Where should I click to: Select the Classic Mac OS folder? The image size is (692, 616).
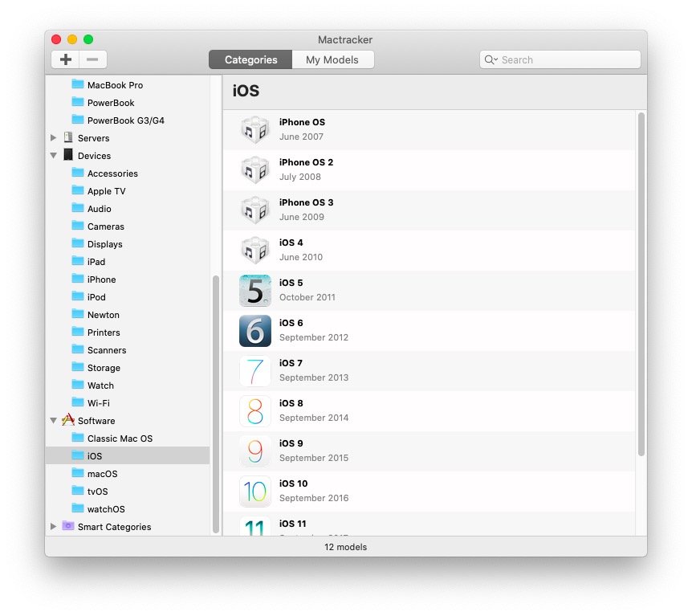click(x=127, y=438)
